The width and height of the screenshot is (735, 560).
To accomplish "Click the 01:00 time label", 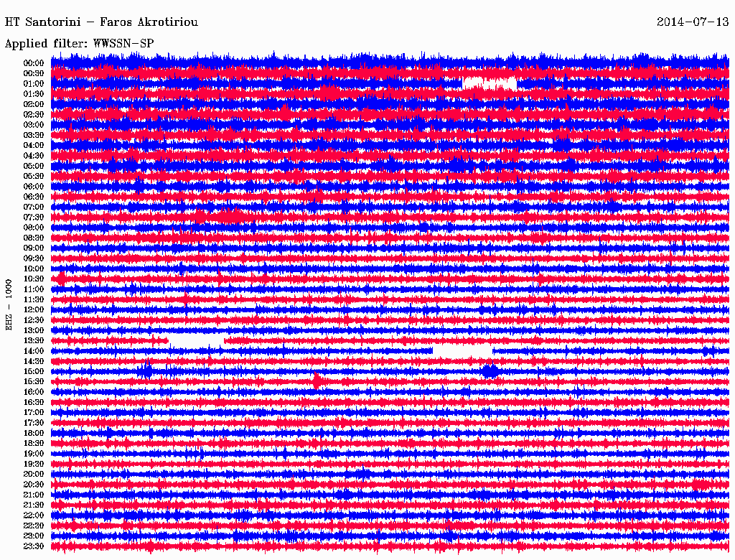I will 33,84.
